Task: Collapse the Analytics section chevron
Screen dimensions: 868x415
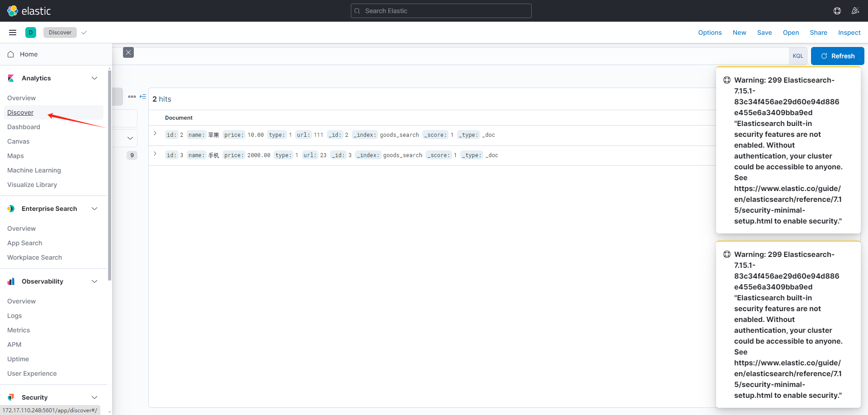Action: point(94,78)
